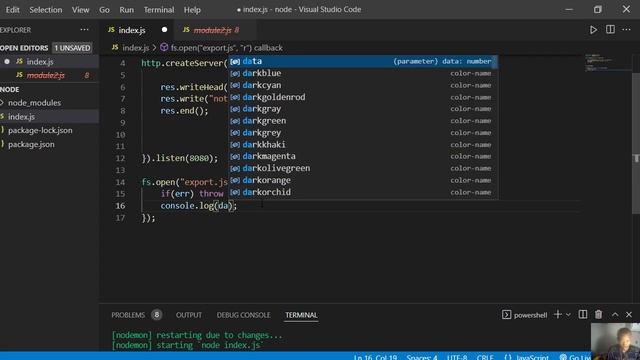Choose the darkgreen suggestion
The width and height of the screenshot is (640, 360).
(363, 121)
